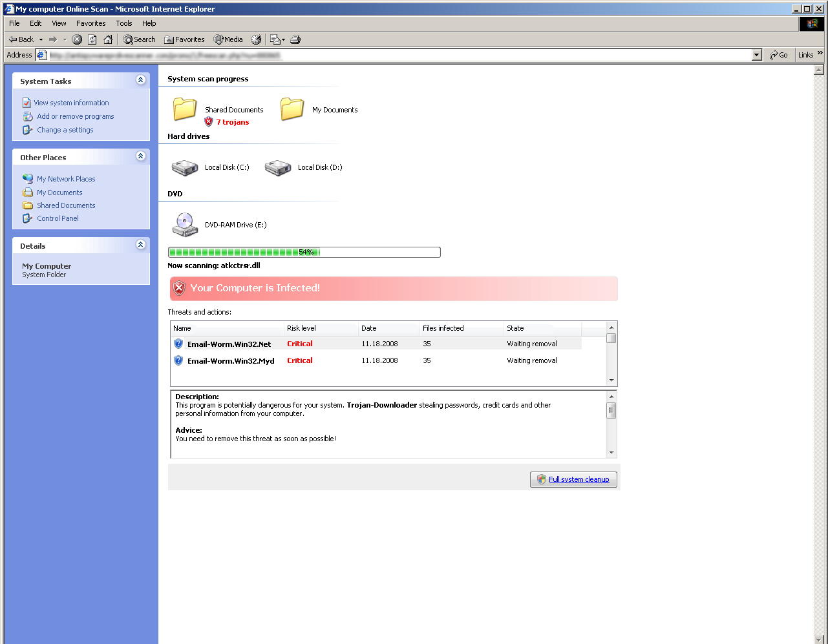828x644 pixels.
Task: Open the Help menu
Action: pos(149,23)
